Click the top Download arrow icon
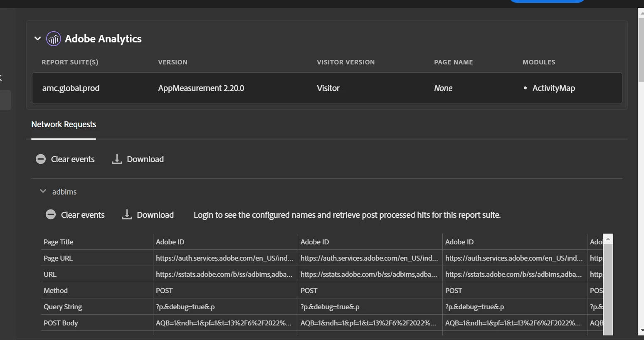Screen dimensions: 644x340 tap(117, 159)
